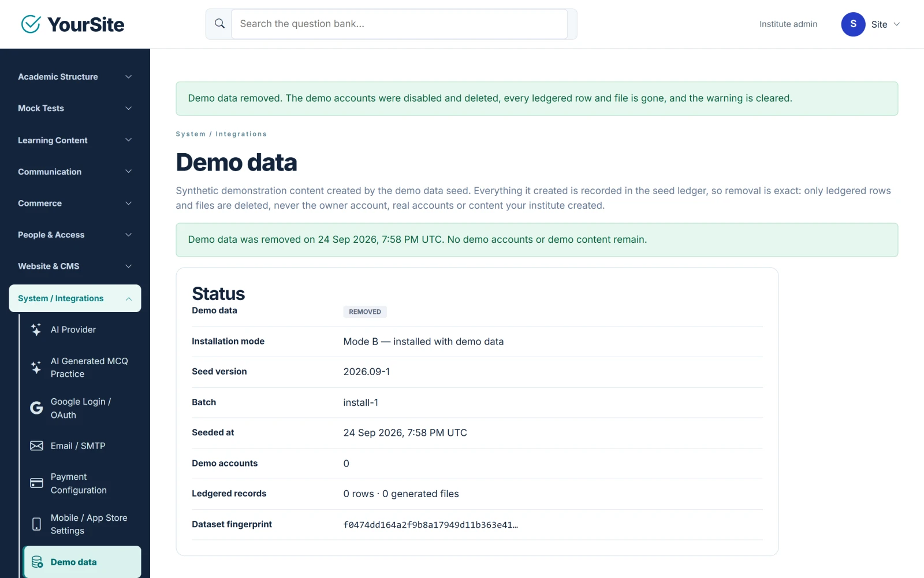
Task: Expand the Mock Tests section
Action: (75, 108)
